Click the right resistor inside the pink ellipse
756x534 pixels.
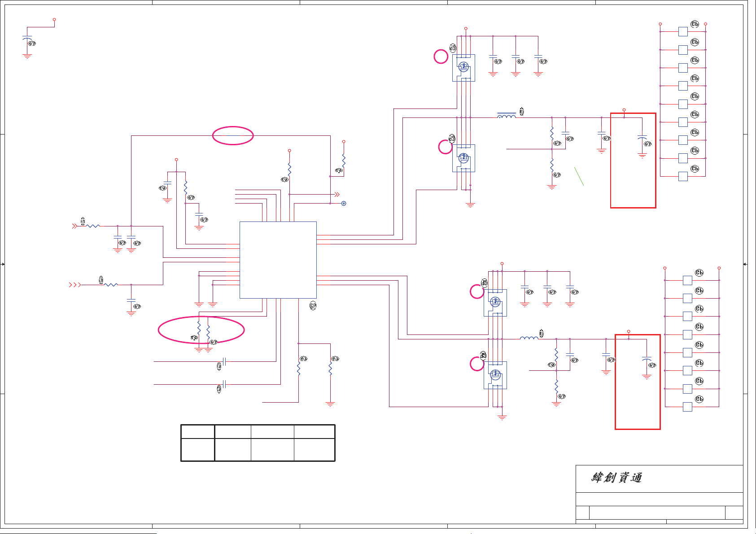tap(208, 332)
